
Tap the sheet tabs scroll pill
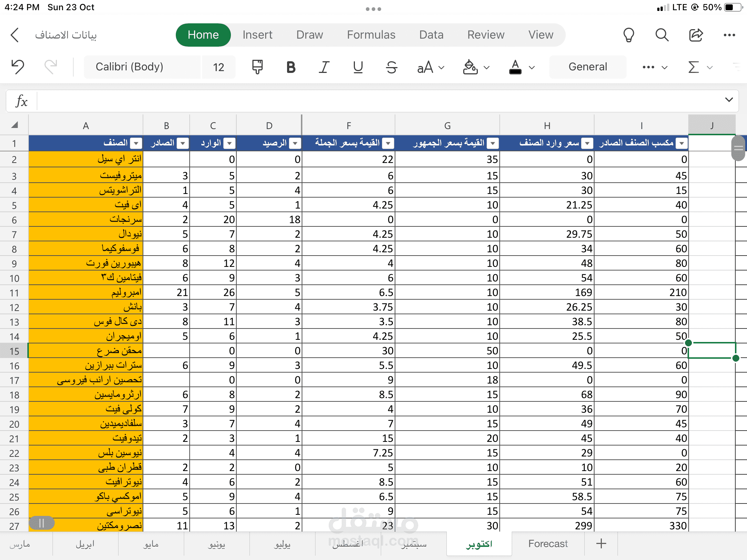pyautogui.click(x=42, y=523)
